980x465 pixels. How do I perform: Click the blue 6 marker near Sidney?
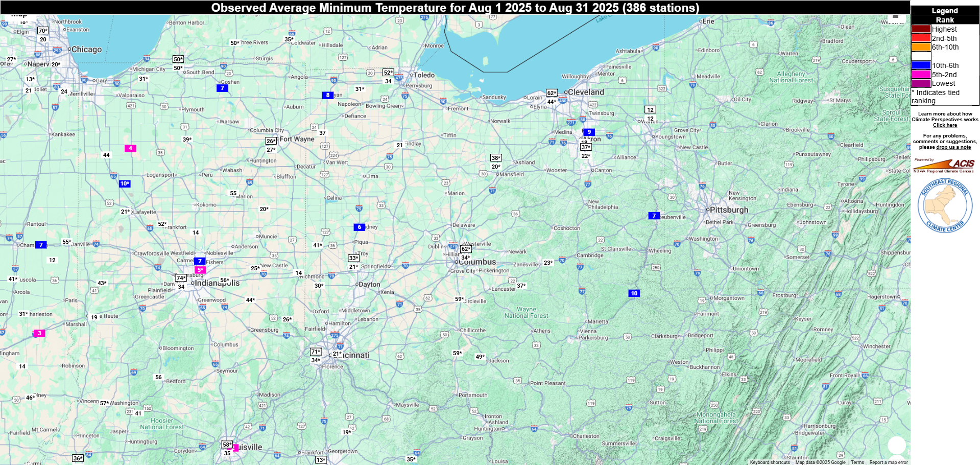(359, 227)
